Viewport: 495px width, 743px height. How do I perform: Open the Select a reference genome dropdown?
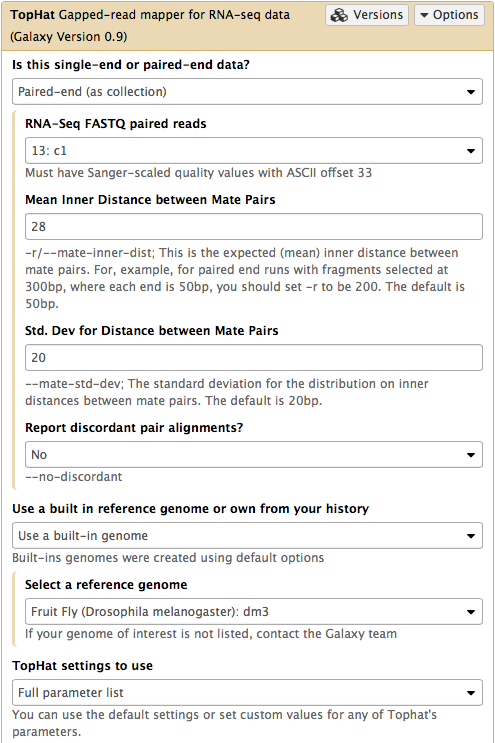pyautogui.click(x=254, y=612)
